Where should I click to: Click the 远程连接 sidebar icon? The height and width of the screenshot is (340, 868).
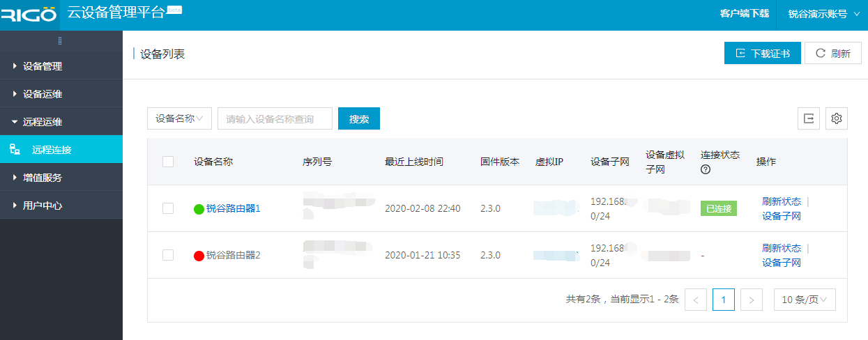click(x=15, y=149)
